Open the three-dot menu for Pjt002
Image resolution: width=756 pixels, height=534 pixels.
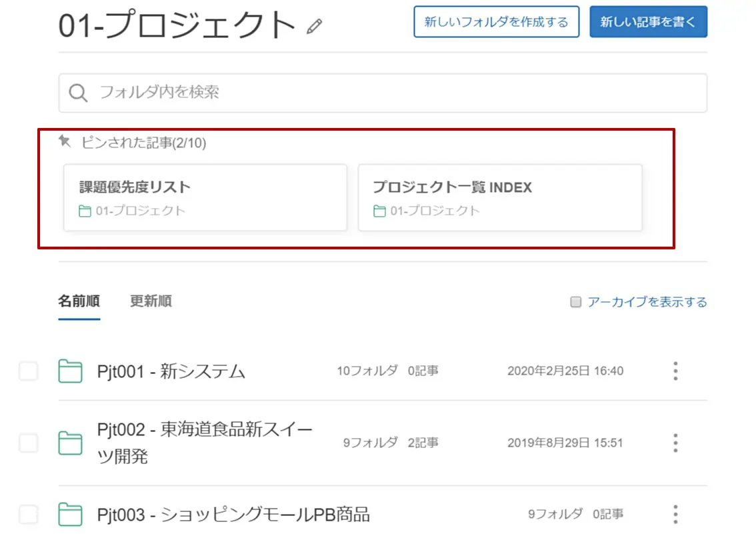675,443
